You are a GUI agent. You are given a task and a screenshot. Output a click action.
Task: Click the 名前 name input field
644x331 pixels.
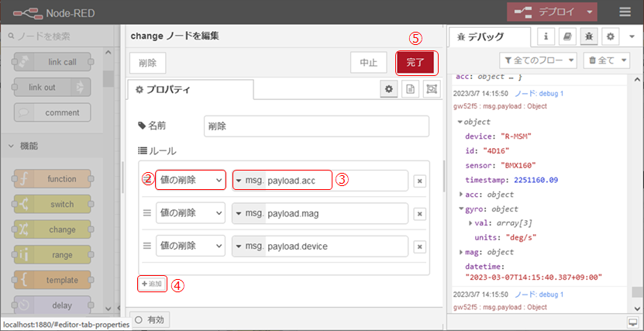[316, 126]
